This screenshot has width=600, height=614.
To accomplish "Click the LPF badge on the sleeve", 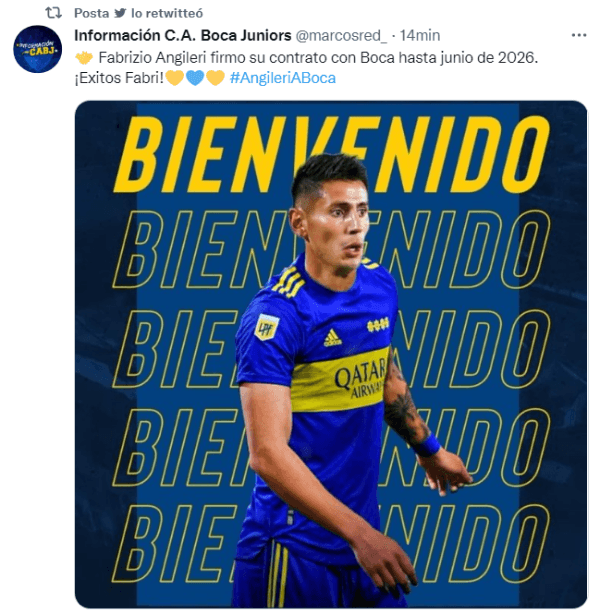I will click(x=266, y=327).
